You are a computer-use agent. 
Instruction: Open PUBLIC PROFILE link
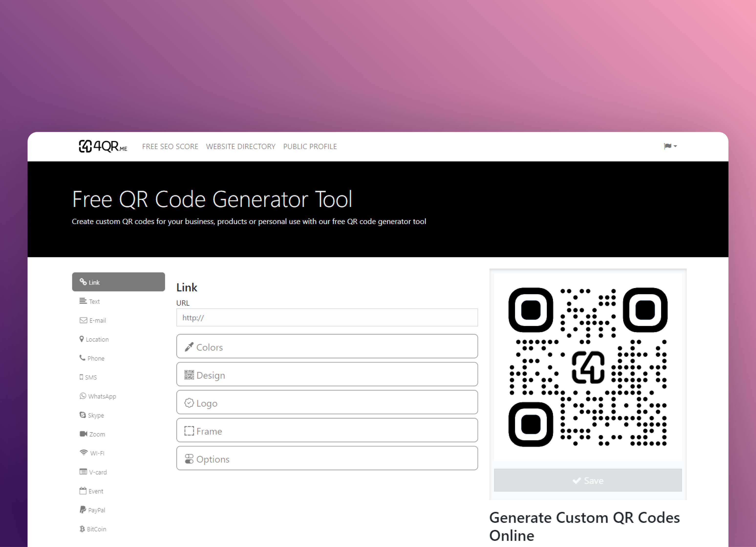click(x=310, y=147)
